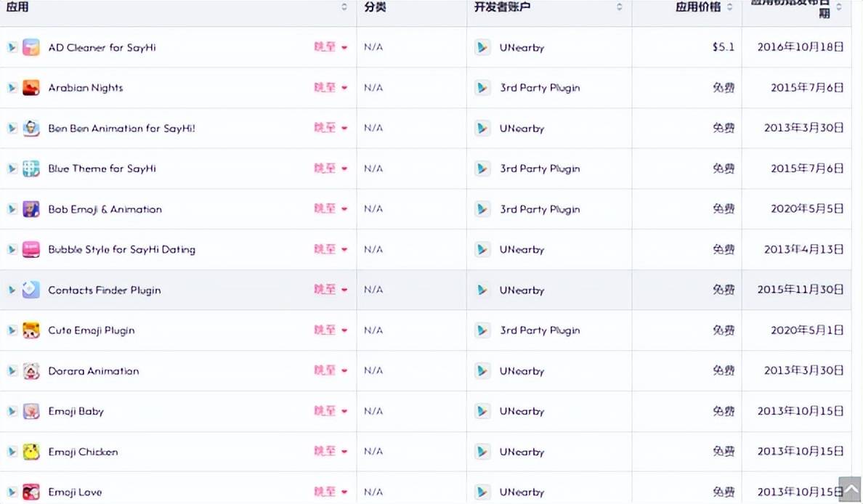Click the Google Play icon left of Contacts Finder
This screenshot has height=504, width=863.
(x=12, y=290)
